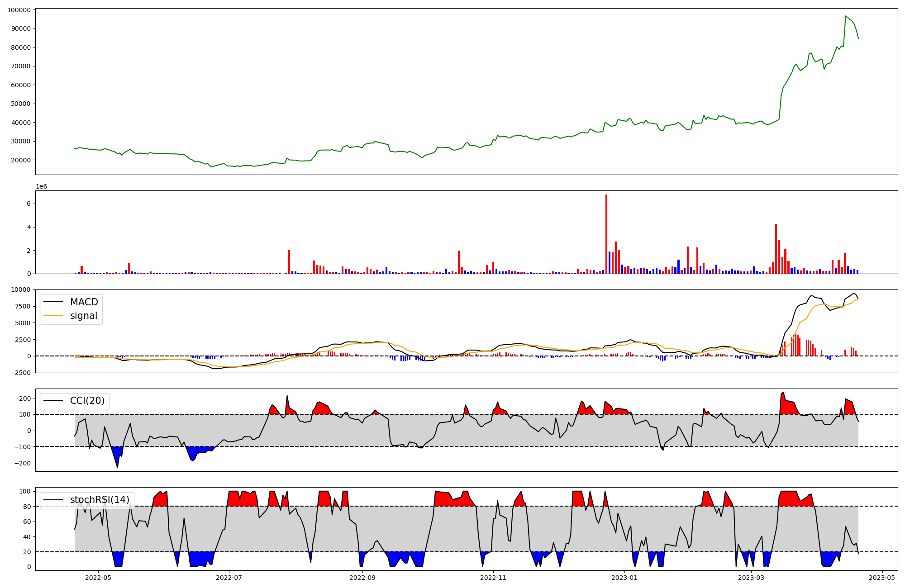
Task: Click the 2023-03 x-axis label
Action: tap(751, 577)
